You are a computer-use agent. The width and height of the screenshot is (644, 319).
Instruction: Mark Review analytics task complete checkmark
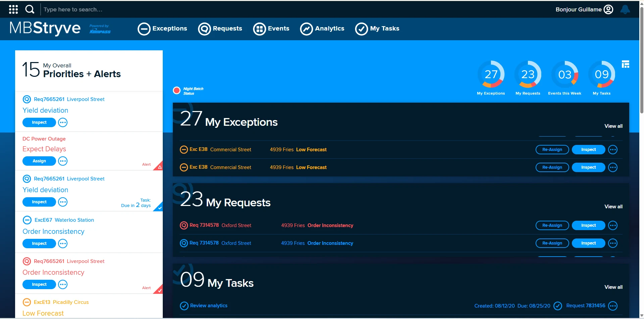[x=558, y=306]
